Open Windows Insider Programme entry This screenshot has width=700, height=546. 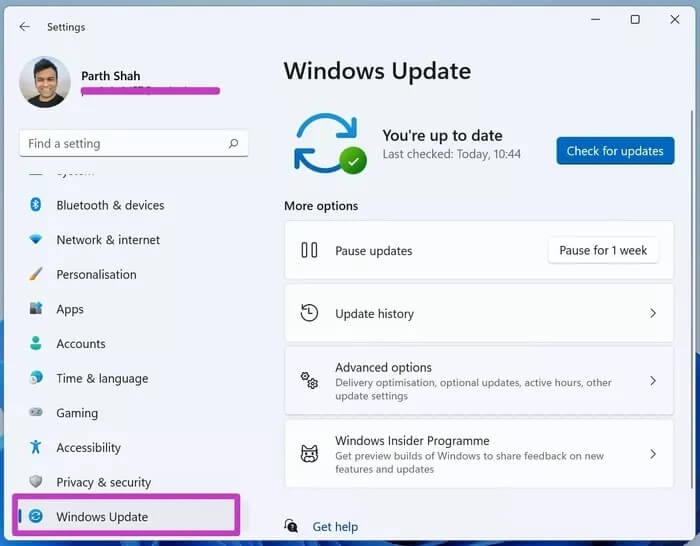[479, 454]
